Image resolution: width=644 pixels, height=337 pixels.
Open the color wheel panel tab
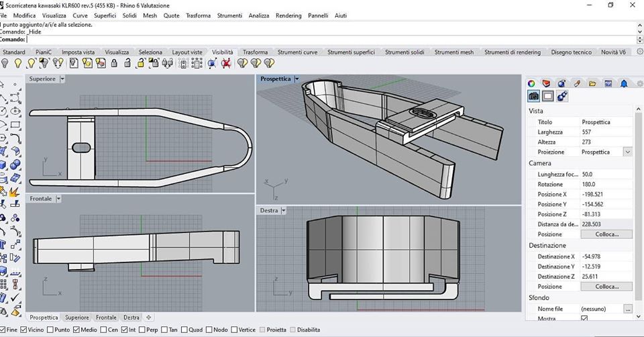(531, 83)
